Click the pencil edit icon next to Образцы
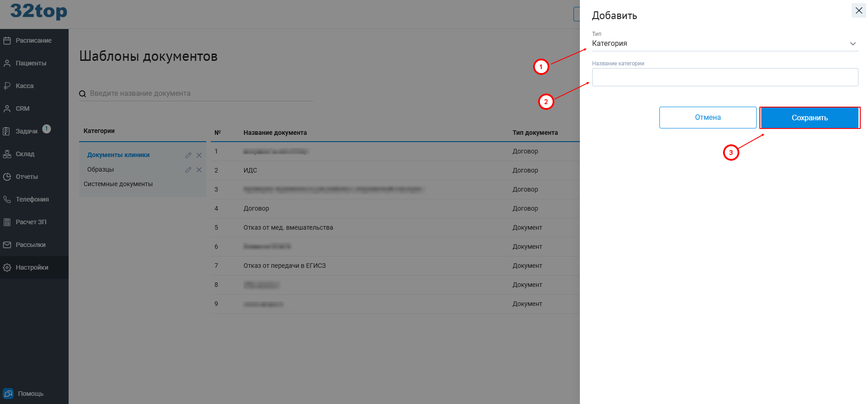This screenshot has height=404, width=868. [188, 170]
